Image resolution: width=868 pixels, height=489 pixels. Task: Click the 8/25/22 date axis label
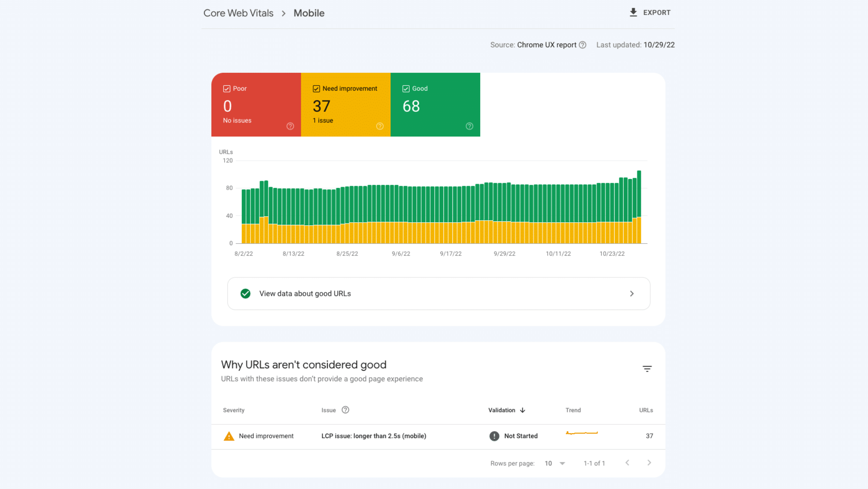point(347,253)
